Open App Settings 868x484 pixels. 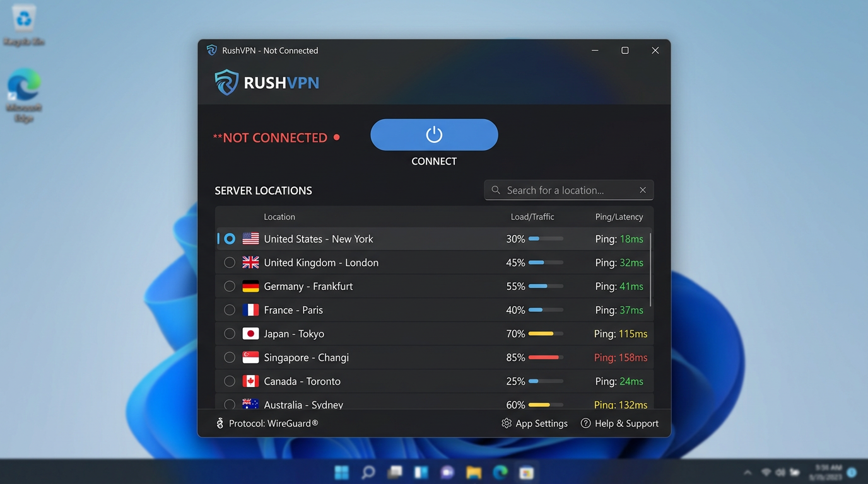[x=535, y=423]
